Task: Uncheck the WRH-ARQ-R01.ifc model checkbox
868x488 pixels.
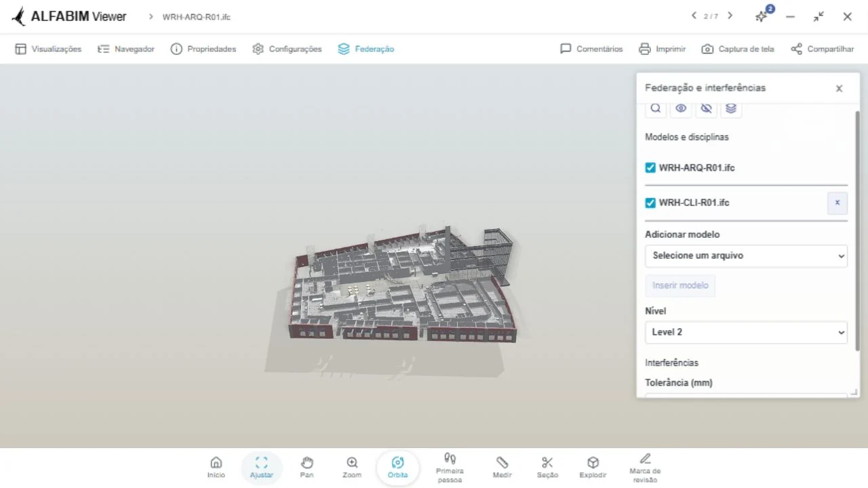Action: pyautogui.click(x=650, y=167)
